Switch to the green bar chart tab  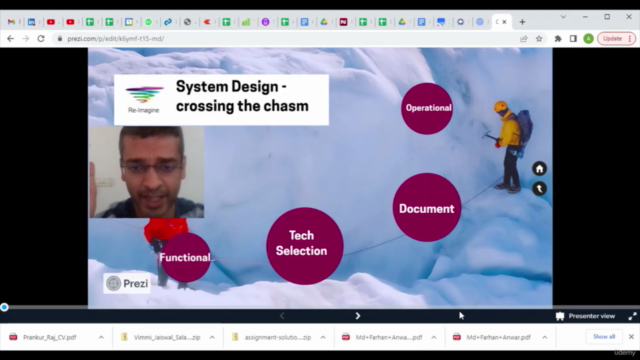[246, 22]
